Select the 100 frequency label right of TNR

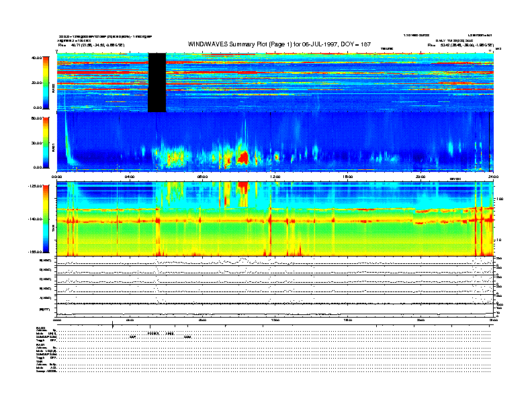500,199
